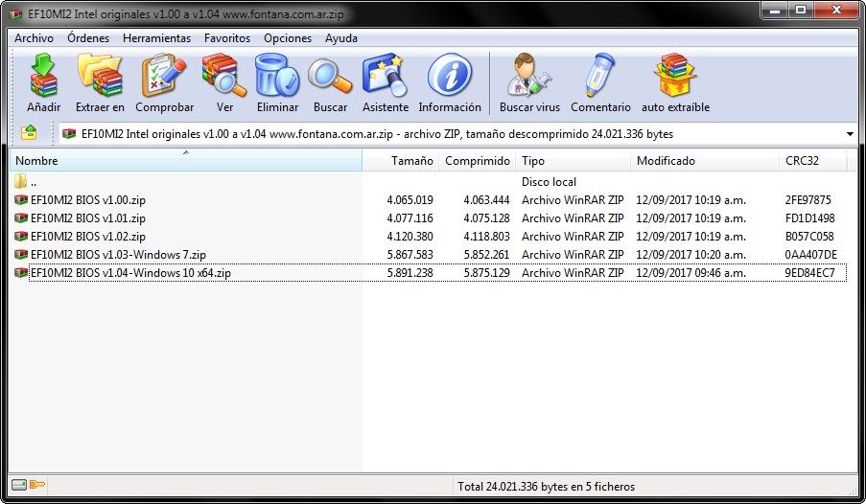The width and height of the screenshot is (866, 504).
Task: Sort by the Comprimido column header
Action: (478, 160)
